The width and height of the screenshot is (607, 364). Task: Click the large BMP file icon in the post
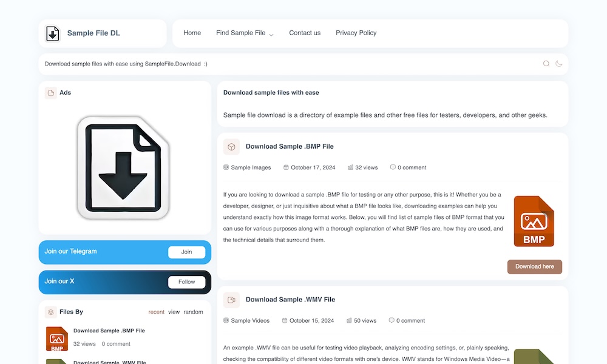pos(534,221)
